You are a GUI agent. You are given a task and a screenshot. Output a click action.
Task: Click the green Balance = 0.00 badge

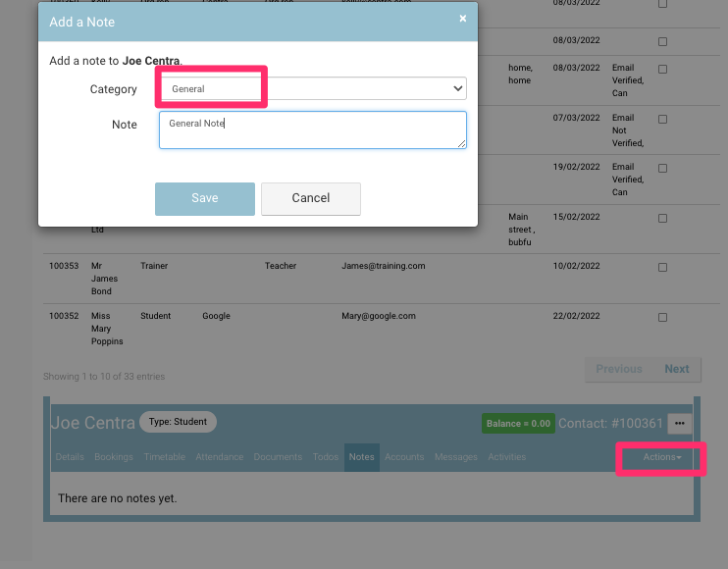tap(518, 424)
